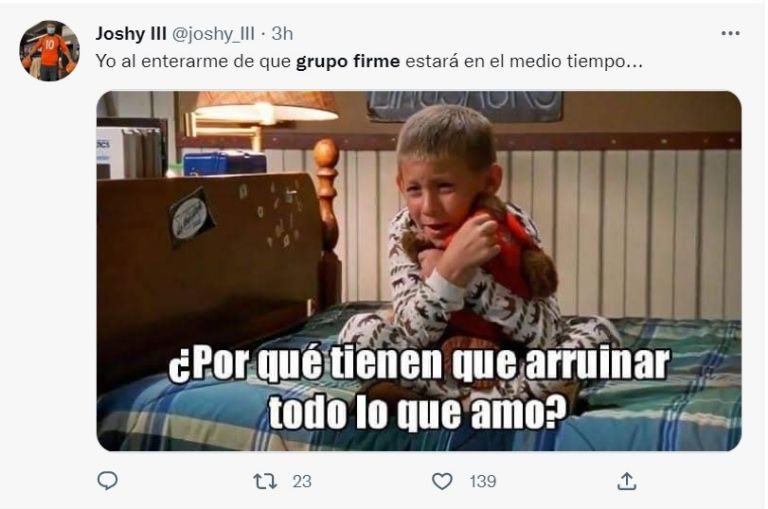Click the reply speech bubble icon

107,481
